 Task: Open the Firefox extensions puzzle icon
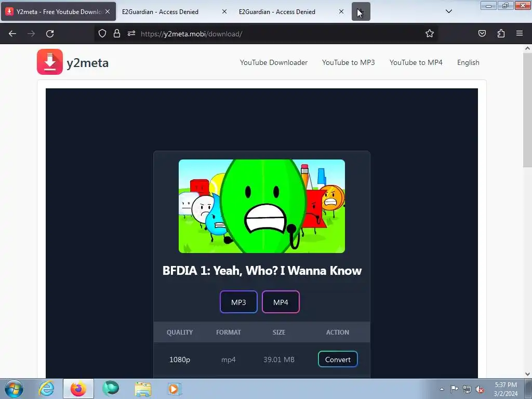click(x=501, y=33)
